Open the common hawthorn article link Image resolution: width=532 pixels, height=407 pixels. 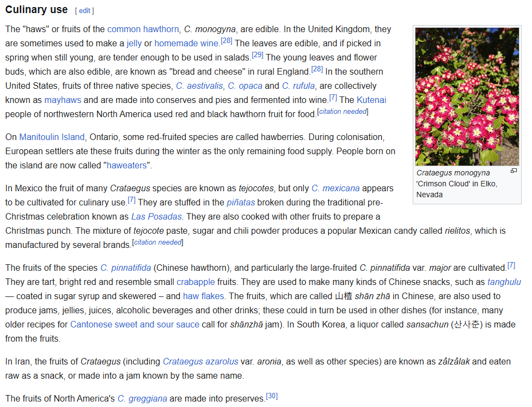coord(143,29)
